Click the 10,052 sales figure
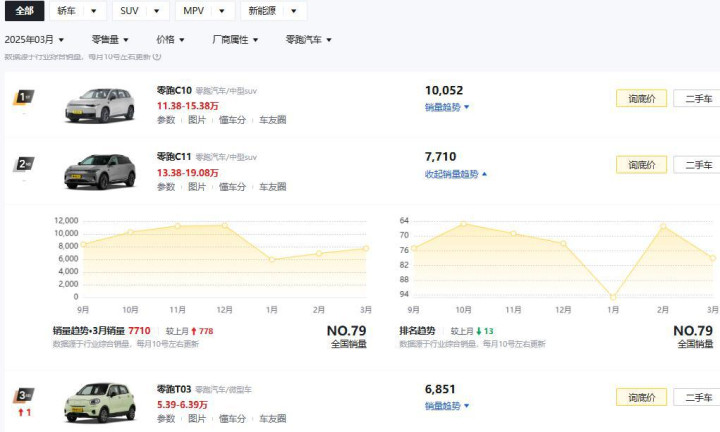This screenshot has height=432, width=720. tap(444, 90)
